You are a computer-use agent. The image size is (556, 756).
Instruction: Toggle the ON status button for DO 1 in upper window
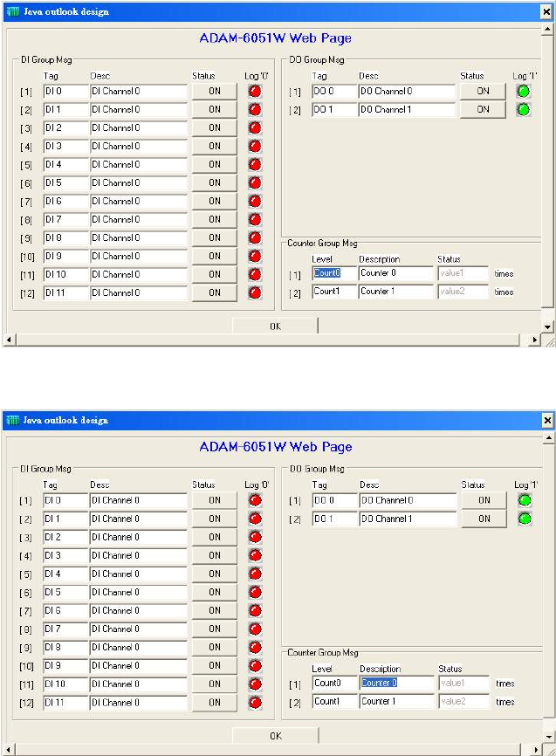tap(483, 109)
